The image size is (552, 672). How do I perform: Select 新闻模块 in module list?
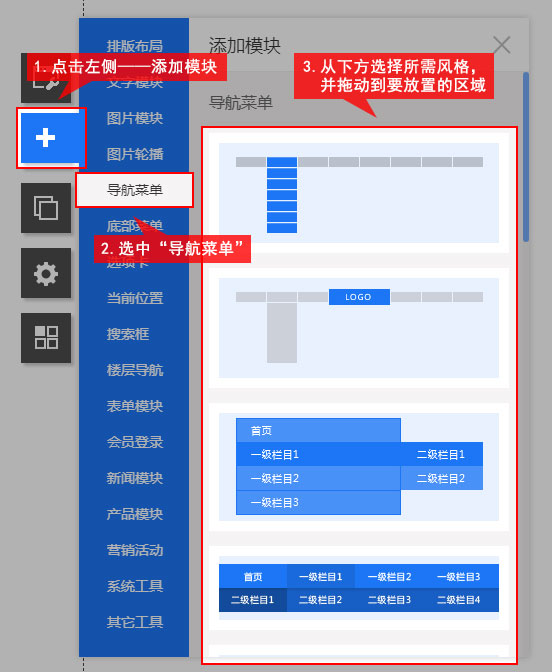tap(135, 478)
